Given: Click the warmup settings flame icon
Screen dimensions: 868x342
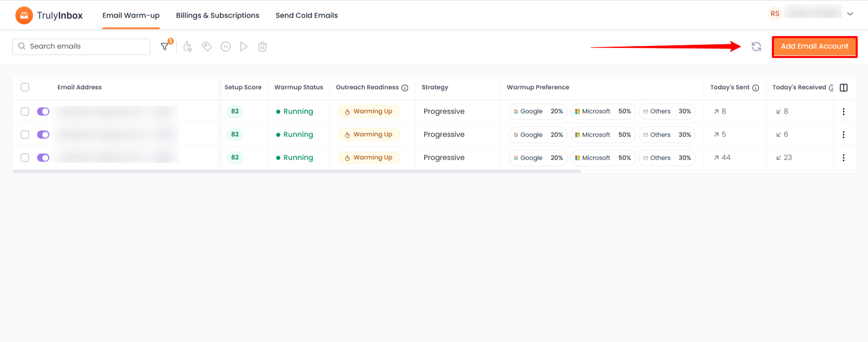Looking at the screenshot, I should [187, 47].
